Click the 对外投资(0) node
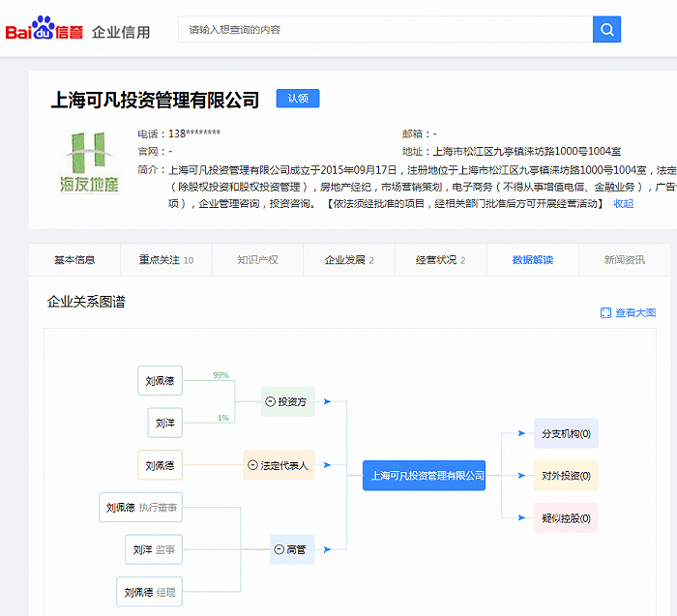Image resolution: width=677 pixels, height=616 pixels. (x=566, y=476)
